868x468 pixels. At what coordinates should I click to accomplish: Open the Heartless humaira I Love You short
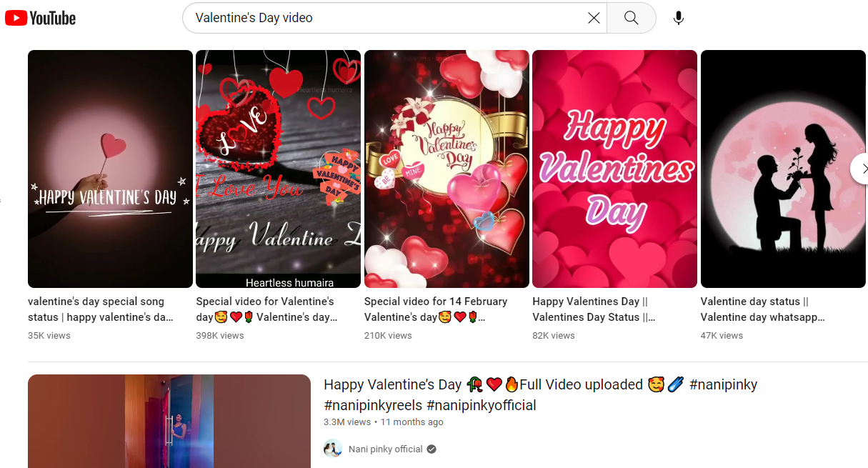[x=278, y=169]
